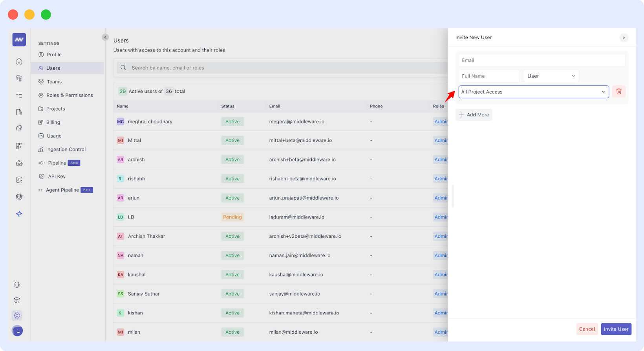The image size is (644, 351).
Task: Click the red trash delete icon
Action: coord(618,92)
